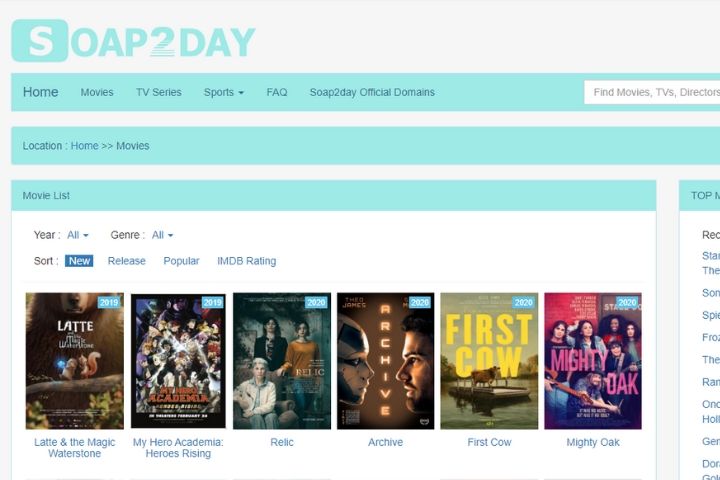Click the 2019 badge on Latte poster
This screenshot has height=480, width=720.
[x=109, y=302]
